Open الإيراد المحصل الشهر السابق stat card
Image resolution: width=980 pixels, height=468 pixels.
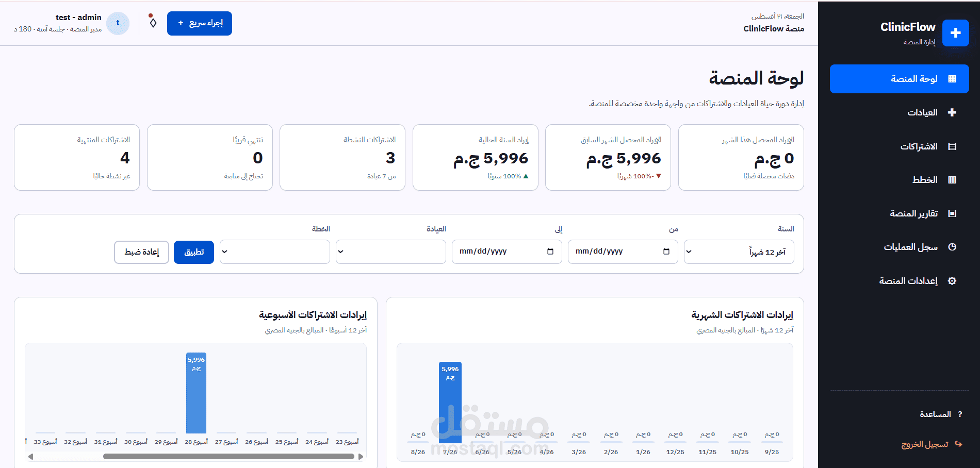tap(608, 158)
